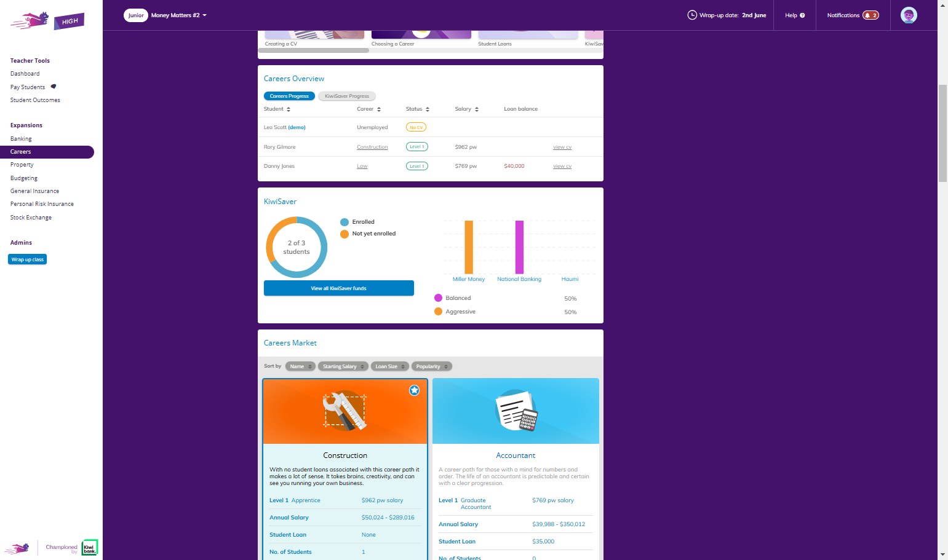Go to Property expansion

[x=22, y=165]
